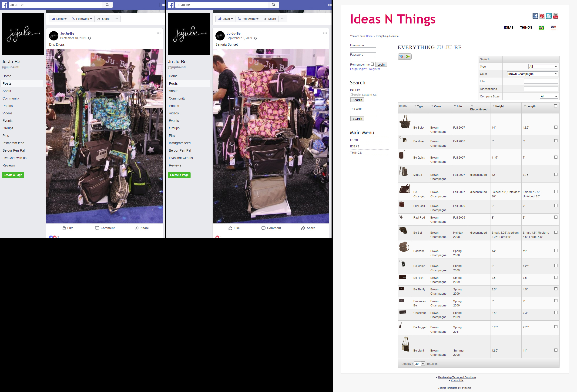
Task: Open the Color dropdown showing Brown Champagne
Action: tap(533, 74)
